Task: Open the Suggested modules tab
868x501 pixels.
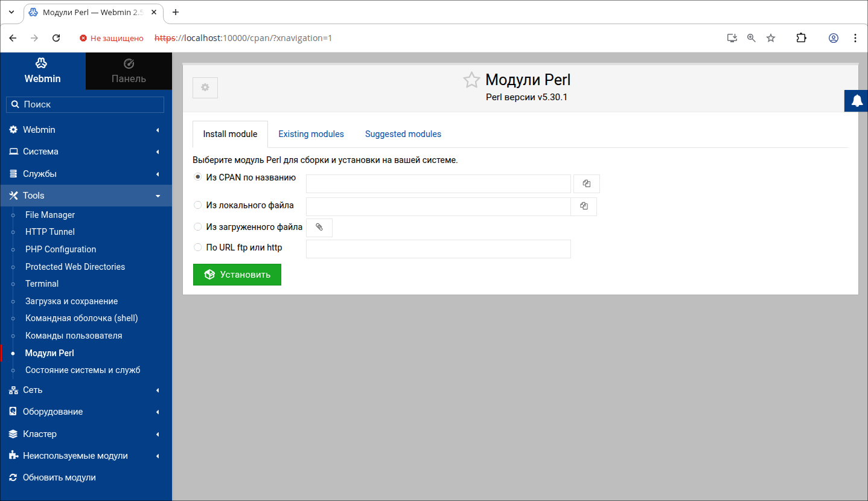Action: pyautogui.click(x=403, y=134)
